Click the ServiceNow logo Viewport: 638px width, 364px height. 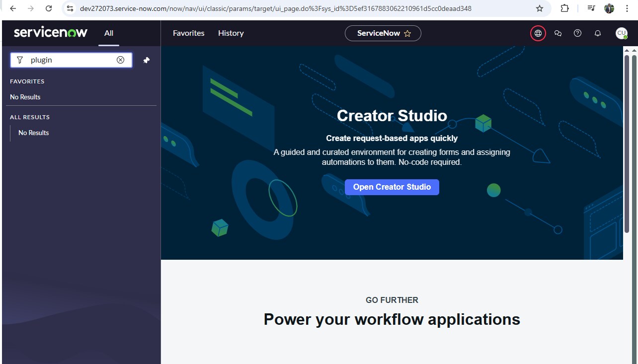coord(51,33)
